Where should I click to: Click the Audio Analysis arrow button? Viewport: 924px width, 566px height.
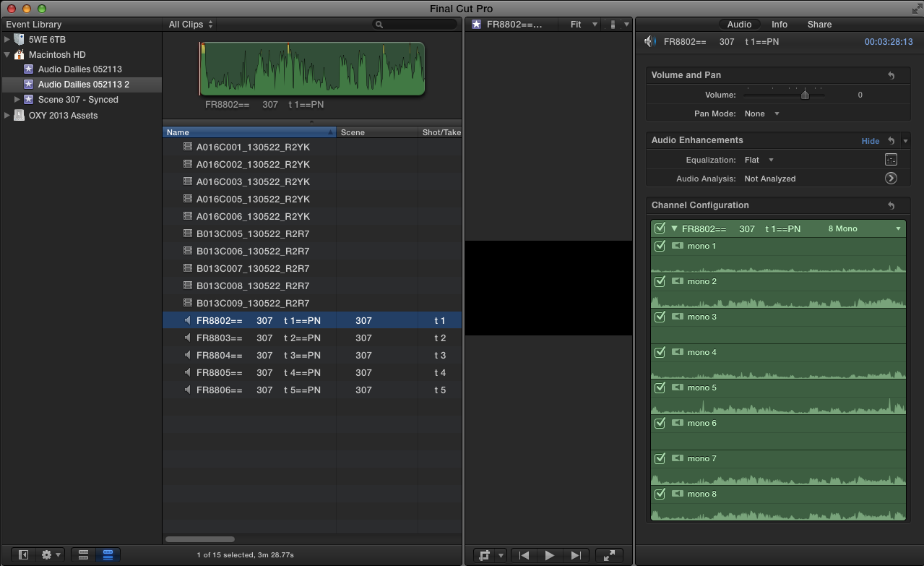pos(891,178)
